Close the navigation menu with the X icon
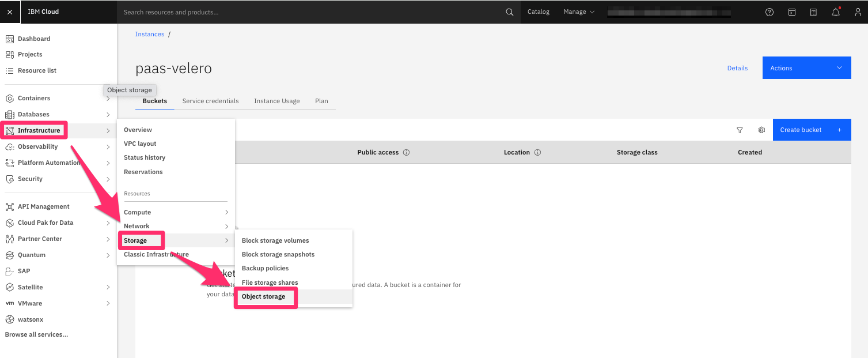The image size is (868, 358). (10, 12)
